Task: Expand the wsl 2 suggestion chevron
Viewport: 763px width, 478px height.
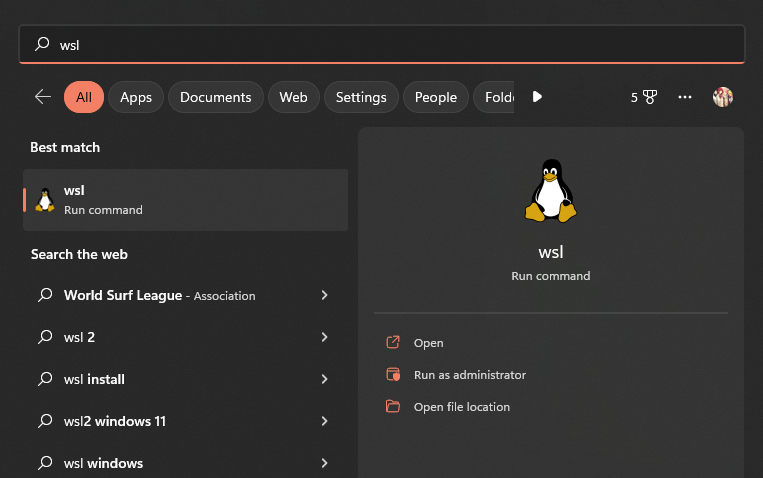Action: pyautogui.click(x=325, y=337)
